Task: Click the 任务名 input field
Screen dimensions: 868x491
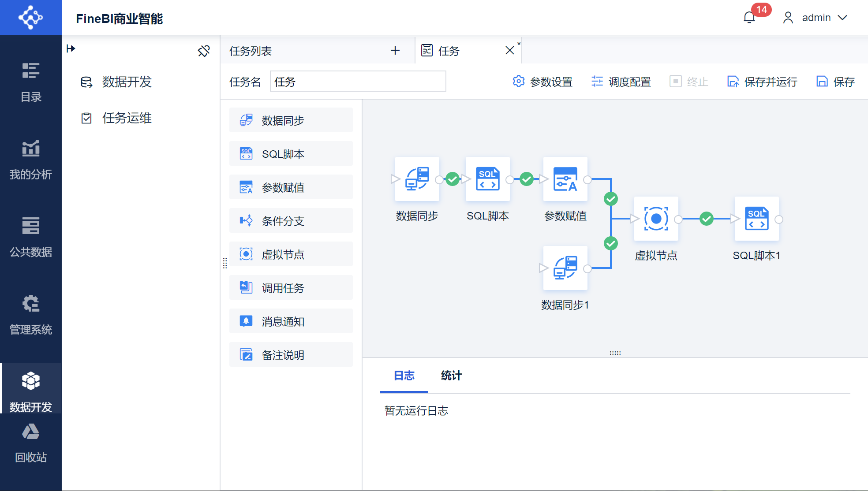Action: 358,82
